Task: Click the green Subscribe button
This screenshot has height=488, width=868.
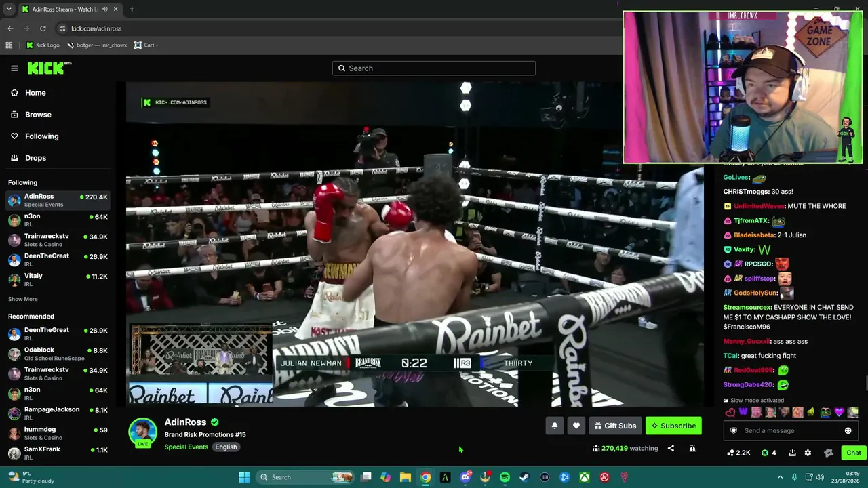Action: tap(673, 426)
